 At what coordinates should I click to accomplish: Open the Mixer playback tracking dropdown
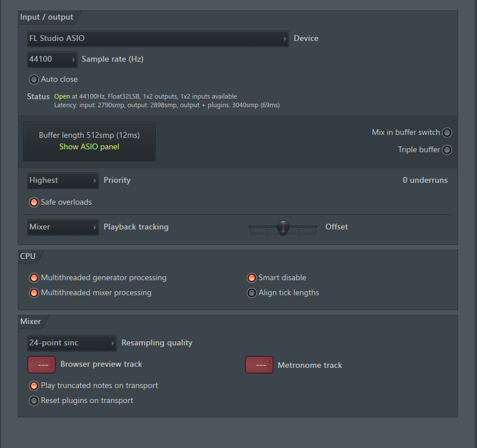(63, 227)
